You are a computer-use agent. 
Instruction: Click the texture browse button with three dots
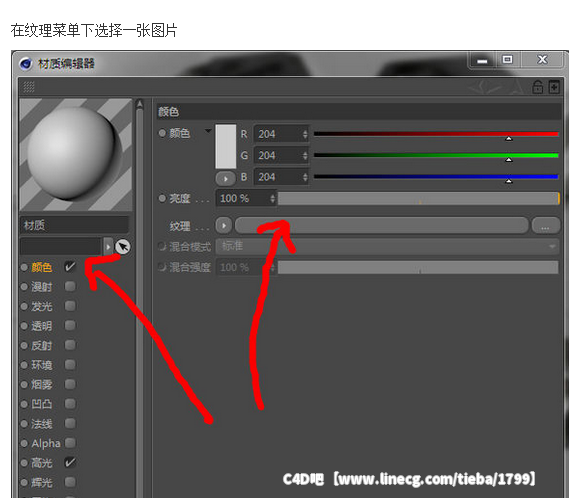tap(545, 226)
